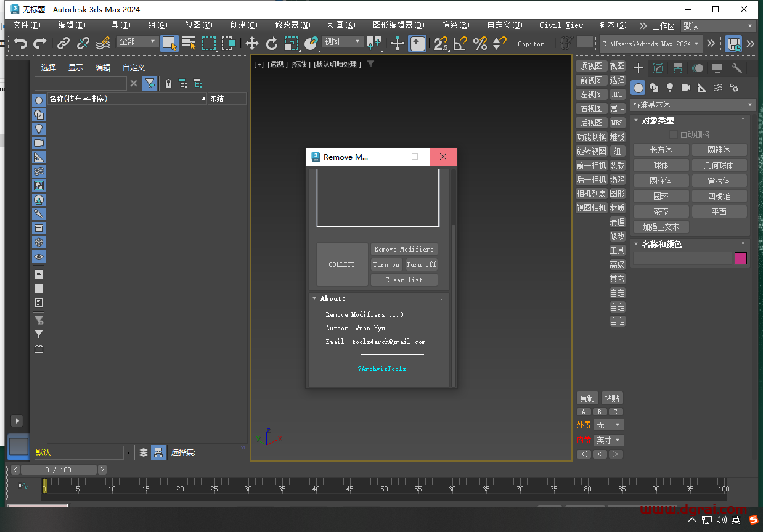
Task: Open the 全部 selection filter dropdown
Action: 138,41
